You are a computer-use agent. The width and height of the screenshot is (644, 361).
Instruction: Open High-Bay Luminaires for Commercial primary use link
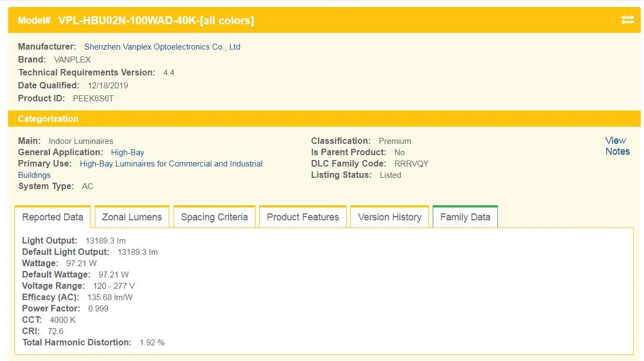click(171, 164)
